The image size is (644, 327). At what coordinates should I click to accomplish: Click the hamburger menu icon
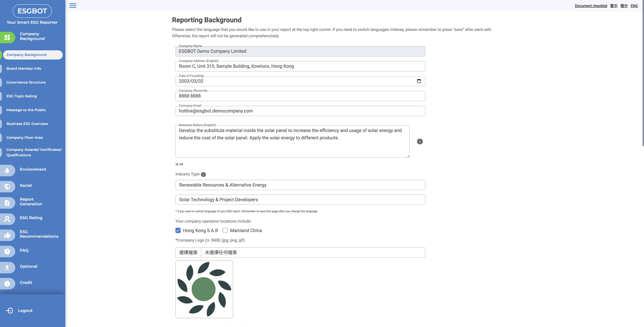pyautogui.click(x=73, y=5)
